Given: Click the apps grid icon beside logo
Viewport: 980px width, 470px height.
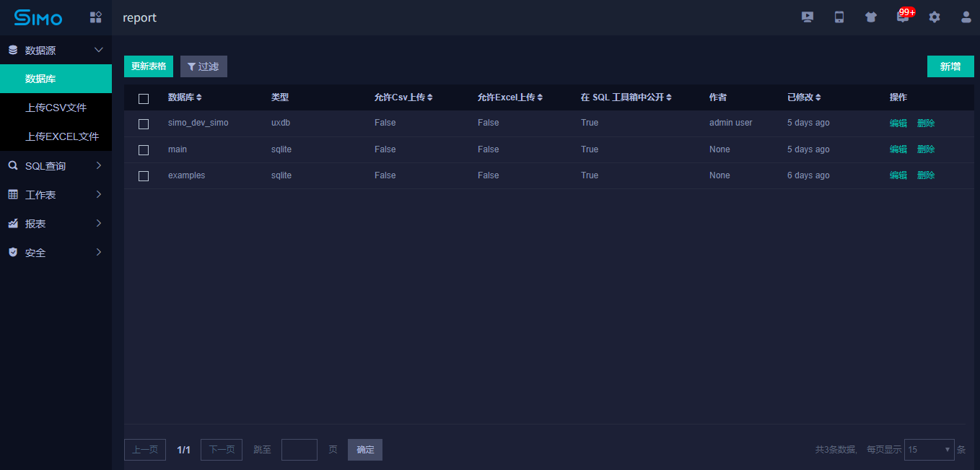Looking at the screenshot, I should pos(95,17).
